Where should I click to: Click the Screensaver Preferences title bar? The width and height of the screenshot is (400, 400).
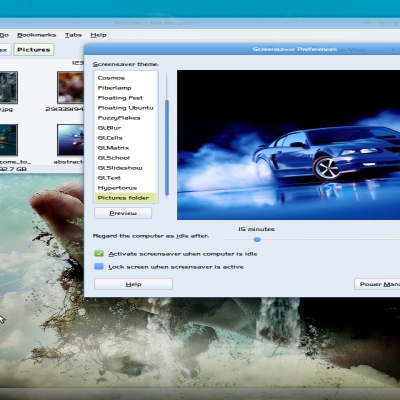click(242, 49)
